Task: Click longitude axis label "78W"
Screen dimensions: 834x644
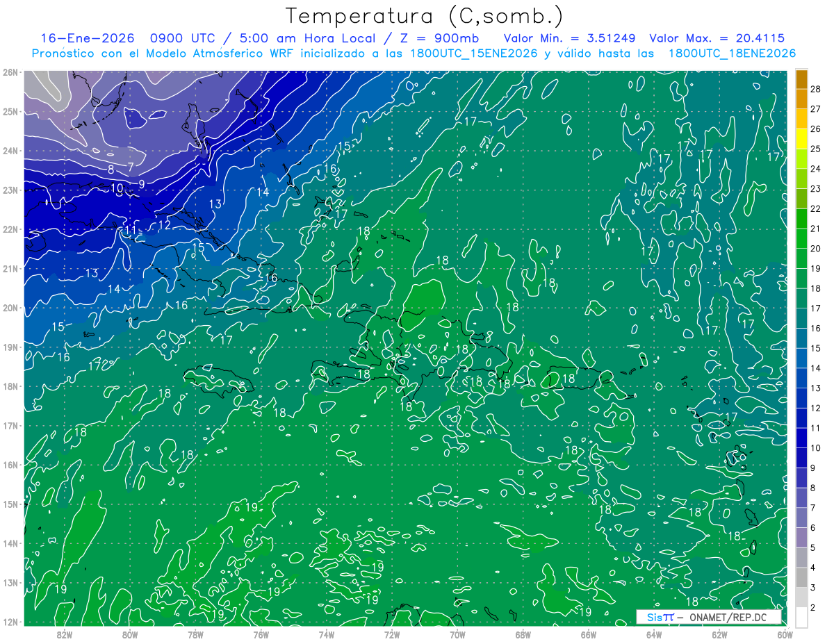Action: [195, 634]
